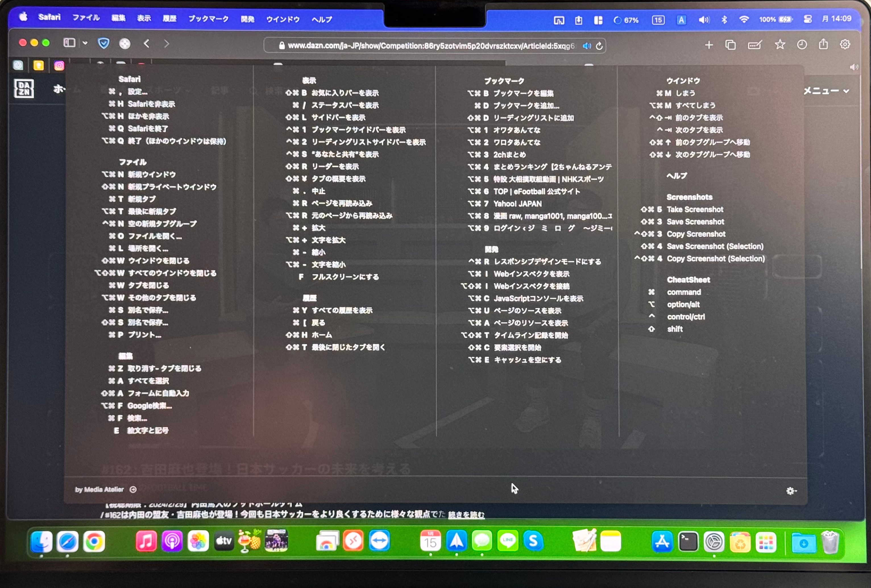This screenshot has width=871, height=588.
Task: Click the Safari sidebar toggle icon
Action: pyautogui.click(x=69, y=43)
